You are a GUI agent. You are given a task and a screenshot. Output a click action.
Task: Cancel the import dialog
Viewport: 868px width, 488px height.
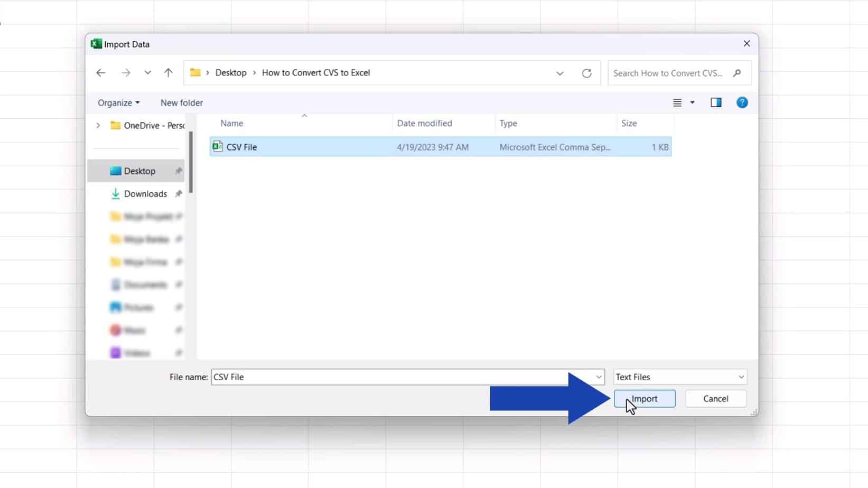click(715, 398)
